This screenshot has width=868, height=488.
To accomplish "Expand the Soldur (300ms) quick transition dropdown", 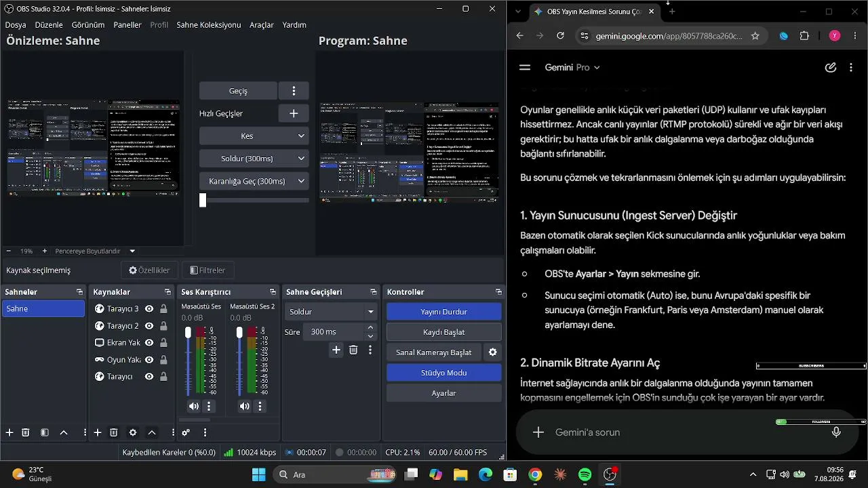I will pos(254,159).
